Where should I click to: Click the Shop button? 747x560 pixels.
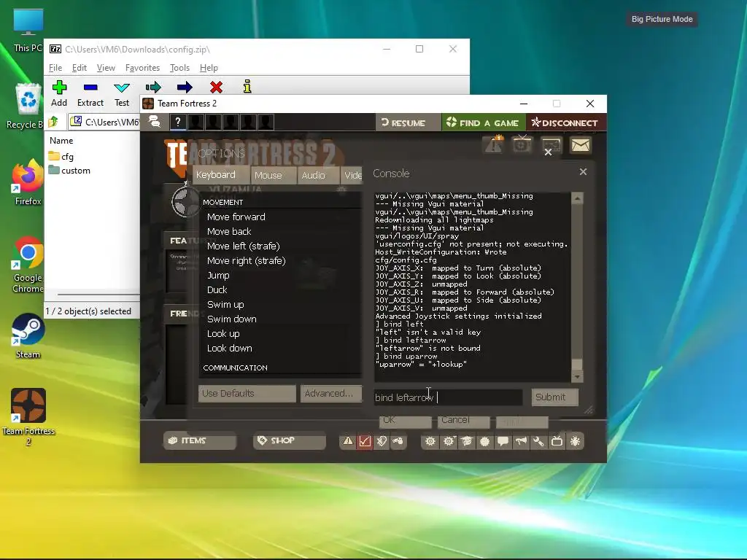289,440
